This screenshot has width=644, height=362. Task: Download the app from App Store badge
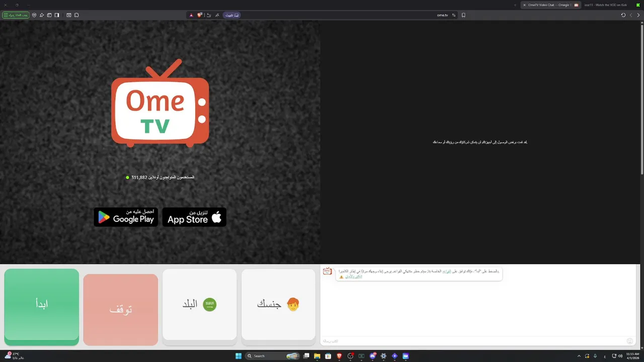pos(194,217)
